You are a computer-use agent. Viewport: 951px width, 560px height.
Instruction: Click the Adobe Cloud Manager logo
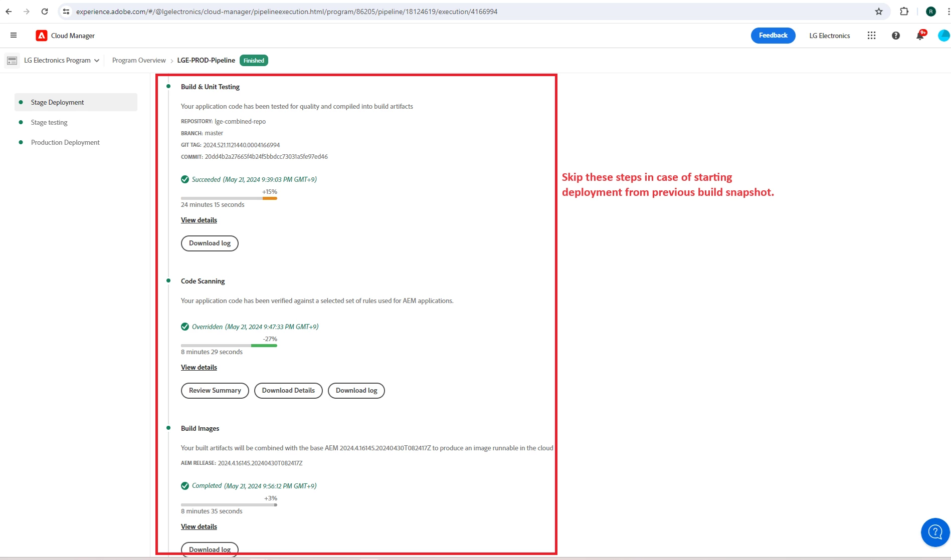click(x=42, y=36)
